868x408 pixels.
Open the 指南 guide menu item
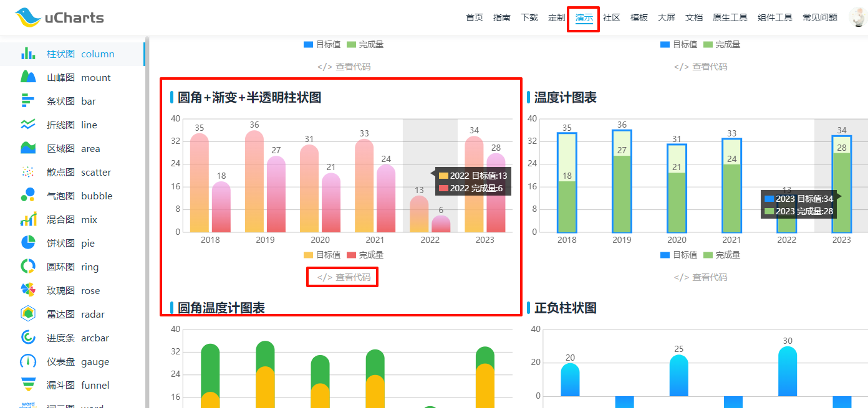tap(502, 17)
